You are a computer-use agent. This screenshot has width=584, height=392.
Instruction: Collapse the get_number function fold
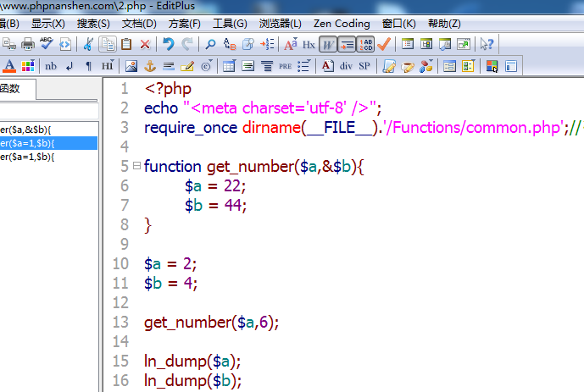pyautogui.click(x=136, y=165)
